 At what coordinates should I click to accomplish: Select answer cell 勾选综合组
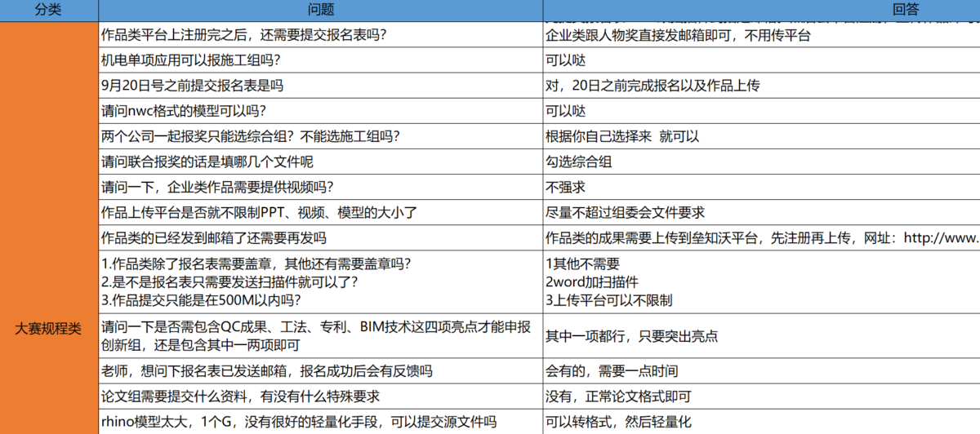pyautogui.click(x=761, y=162)
